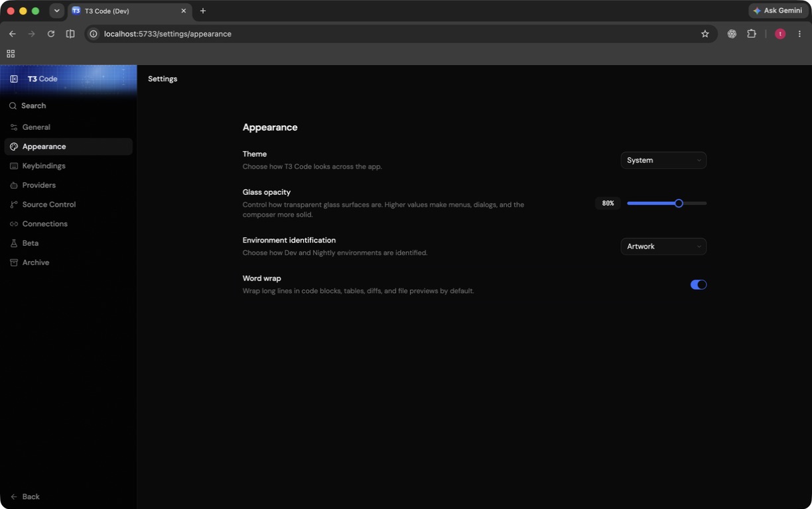This screenshot has height=509, width=812.
Task: Open the Theme dropdown showing System
Action: coord(663,160)
